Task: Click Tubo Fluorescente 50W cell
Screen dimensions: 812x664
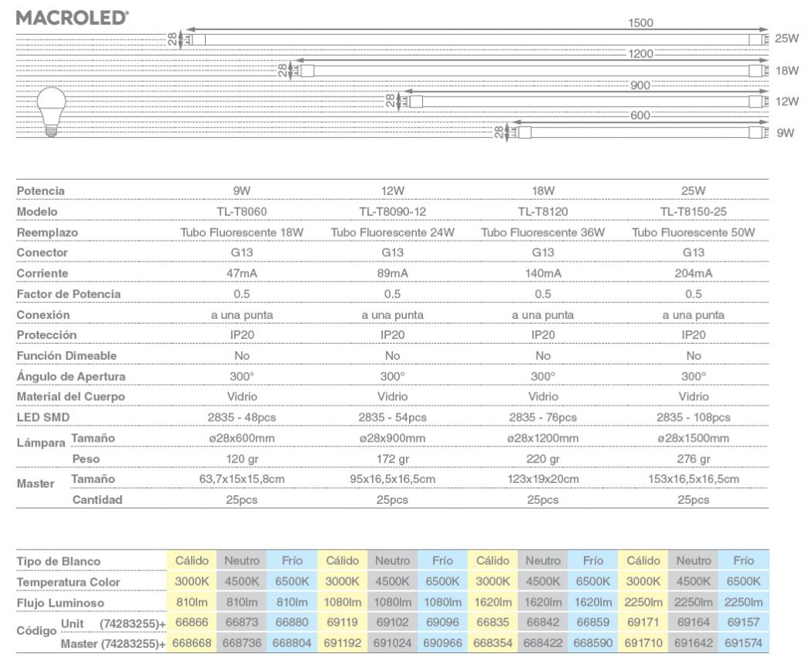Action: pyautogui.click(x=694, y=232)
